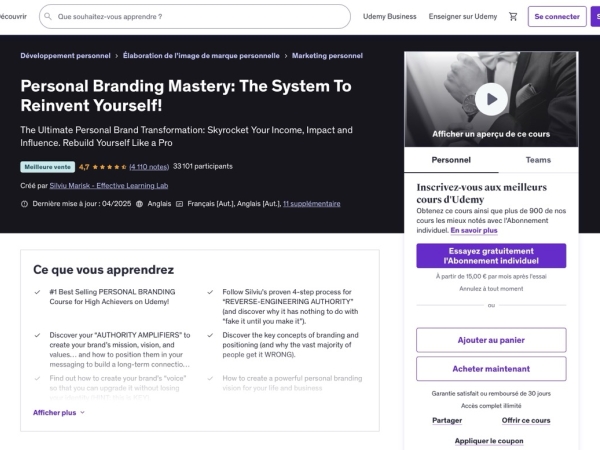The width and height of the screenshot is (600, 450).
Task: Expand Afficher plus in learning list
Action: (59, 412)
